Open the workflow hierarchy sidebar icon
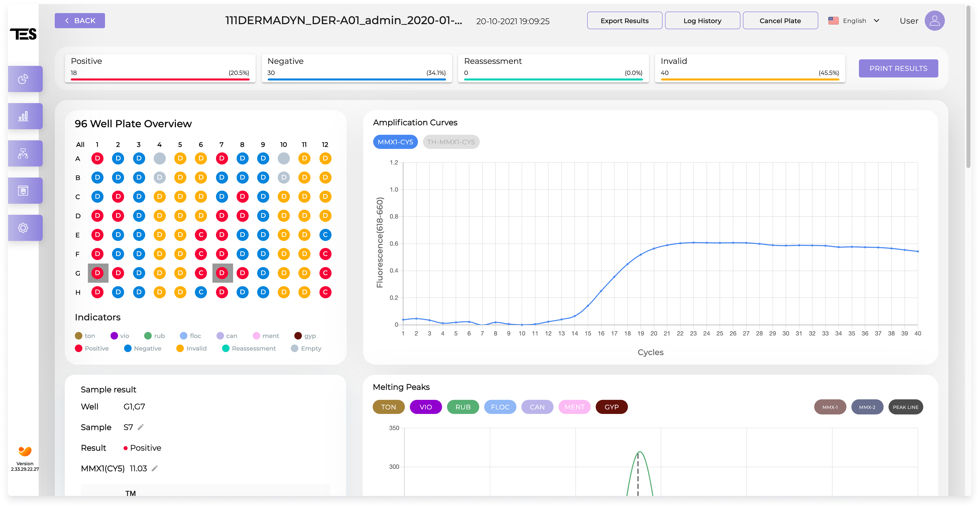This screenshot has height=508, width=980. point(23,154)
